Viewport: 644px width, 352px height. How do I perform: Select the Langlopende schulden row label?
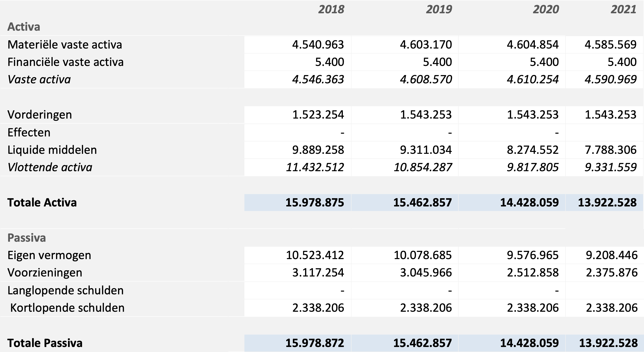(65, 290)
